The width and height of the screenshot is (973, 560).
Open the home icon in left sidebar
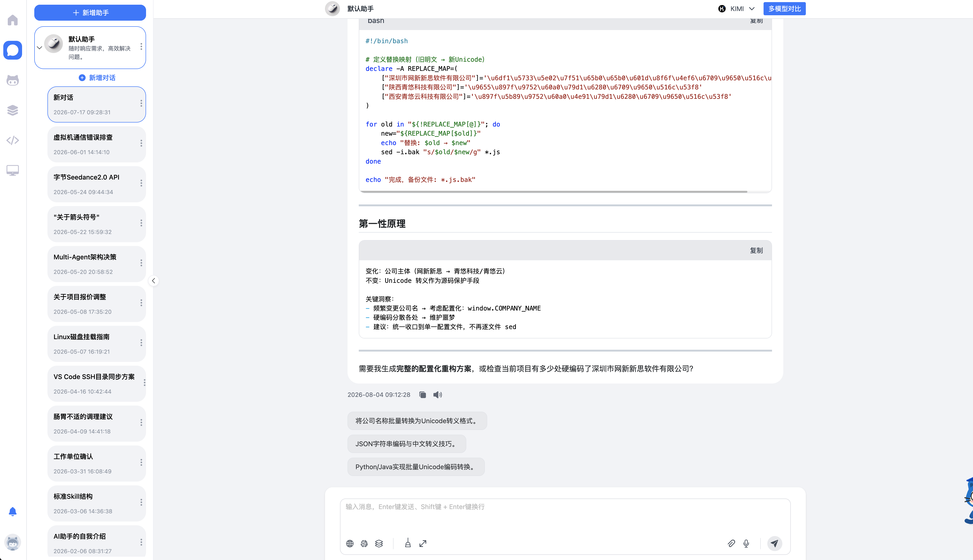point(13,20)
